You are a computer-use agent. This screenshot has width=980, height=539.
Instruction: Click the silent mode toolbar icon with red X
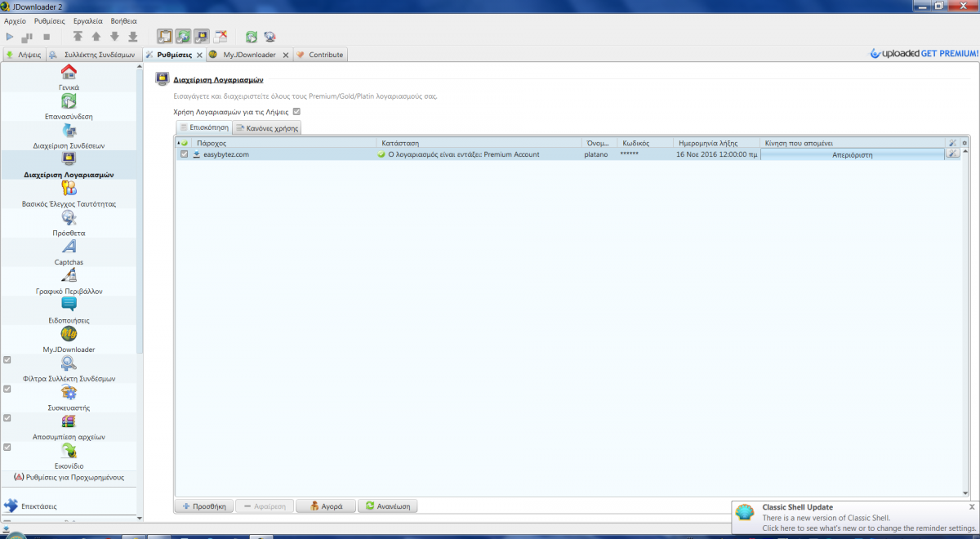point(220,37)
